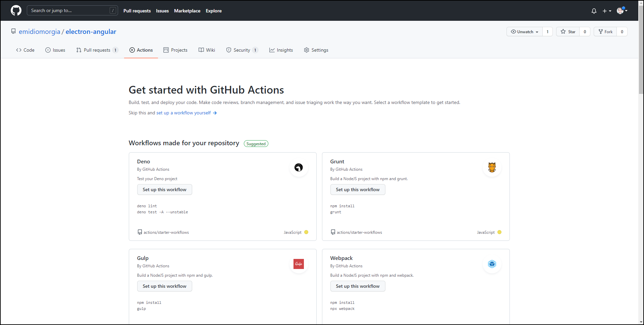
Task: Open the Insights tab
Action: click(x=281, y=50)
